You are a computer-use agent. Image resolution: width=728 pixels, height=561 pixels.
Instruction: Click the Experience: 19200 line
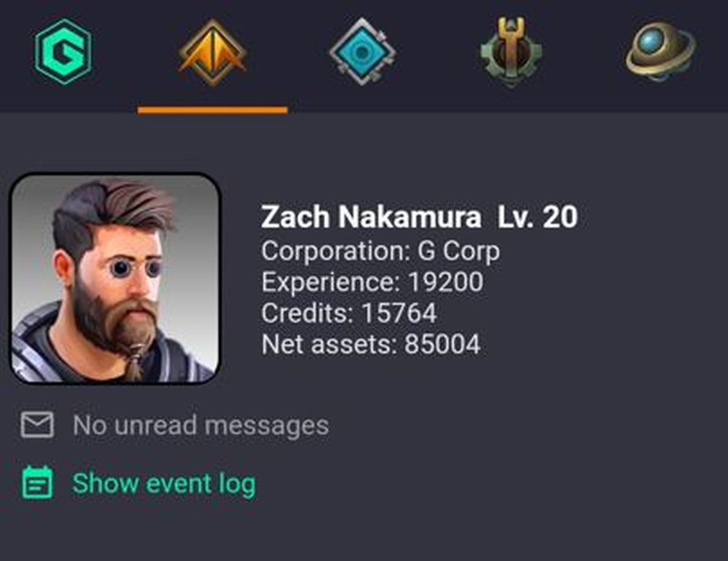tap(372, 282)
